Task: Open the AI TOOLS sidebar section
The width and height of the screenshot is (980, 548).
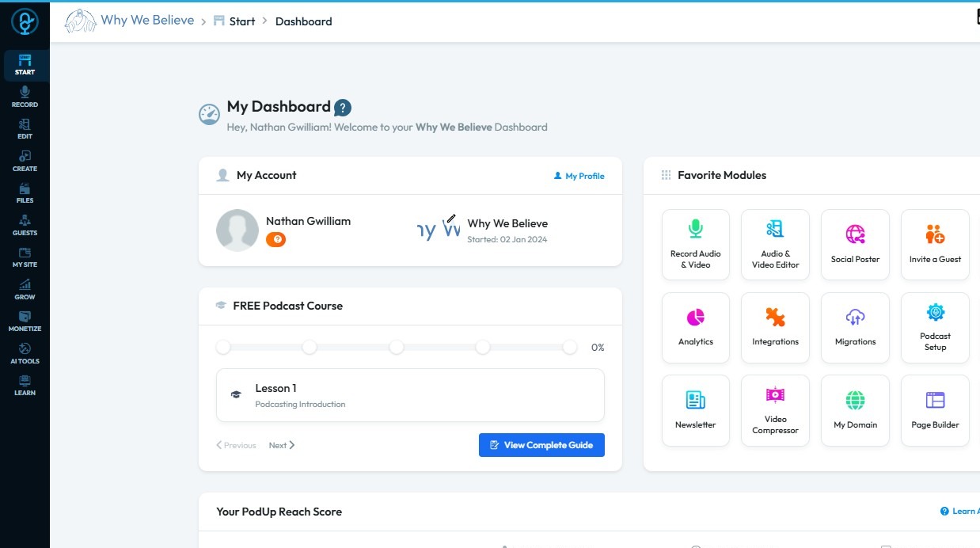Action: tap(25, 354)
